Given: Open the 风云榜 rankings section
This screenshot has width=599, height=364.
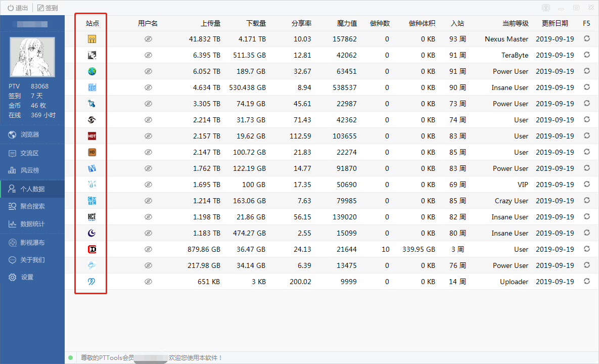Looking at the screenshot, I should point(32,170).
